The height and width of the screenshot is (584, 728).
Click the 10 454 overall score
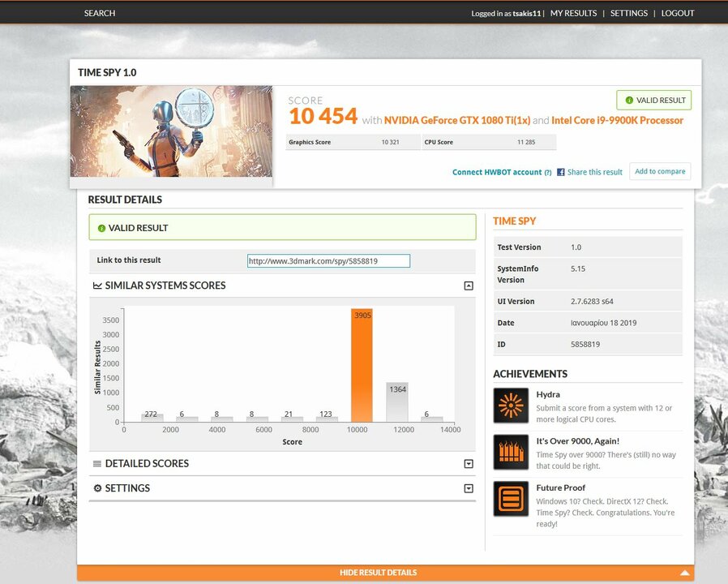[x=323, y=116]
